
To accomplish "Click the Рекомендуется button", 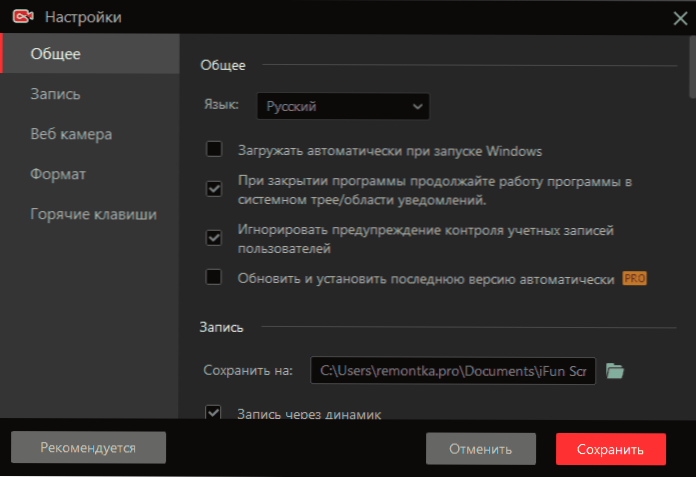I will 88,447.
